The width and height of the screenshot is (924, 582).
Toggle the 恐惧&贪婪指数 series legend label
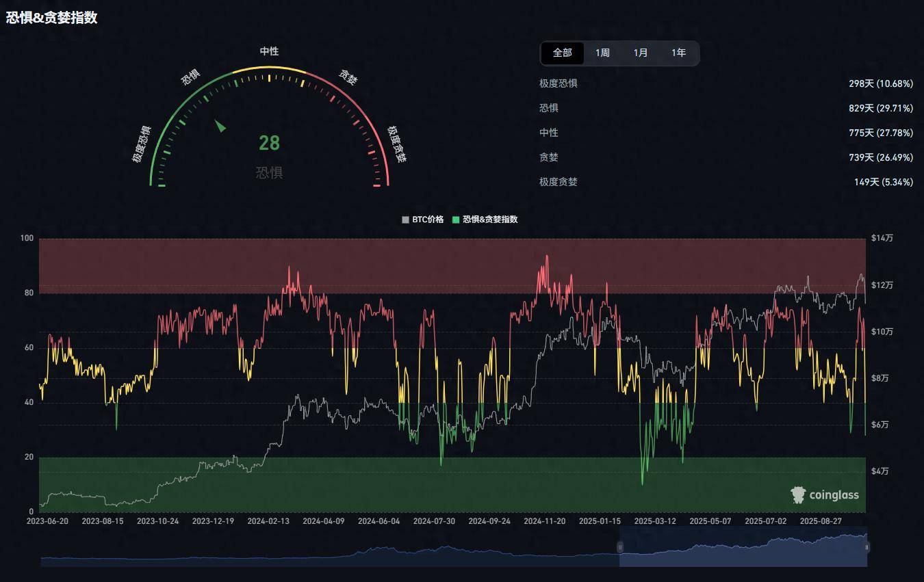click(490, 220)
